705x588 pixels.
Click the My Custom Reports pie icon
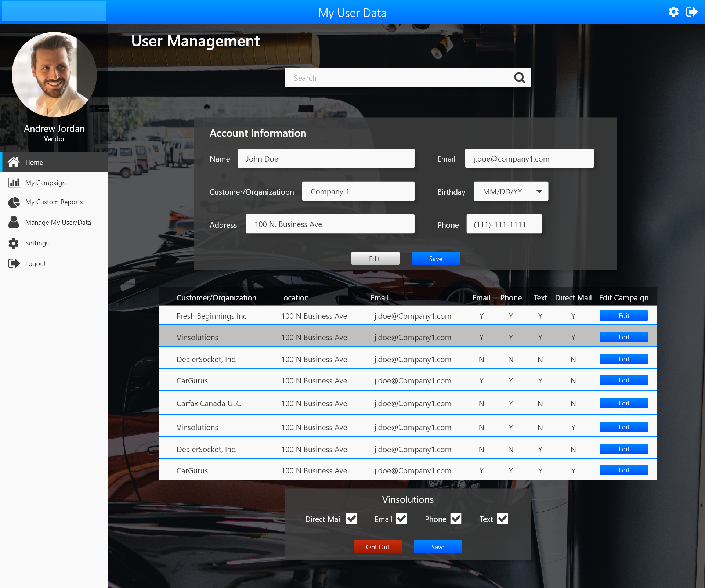coord(14,202)
